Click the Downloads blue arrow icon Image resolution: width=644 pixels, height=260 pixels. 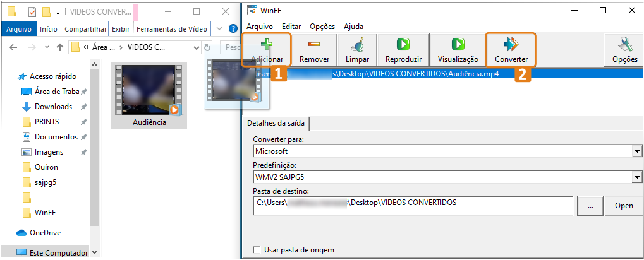27,107
